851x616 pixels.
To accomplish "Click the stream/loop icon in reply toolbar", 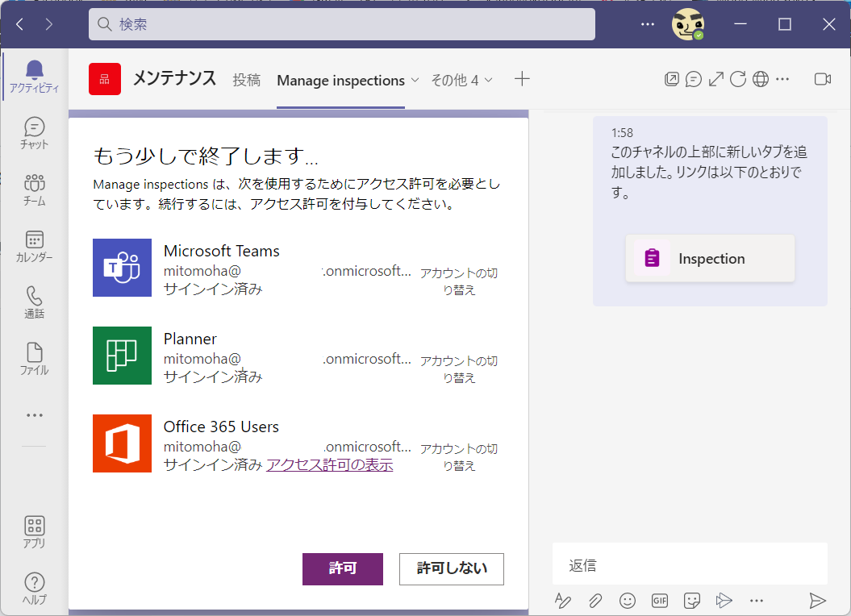I will point(724,600).
